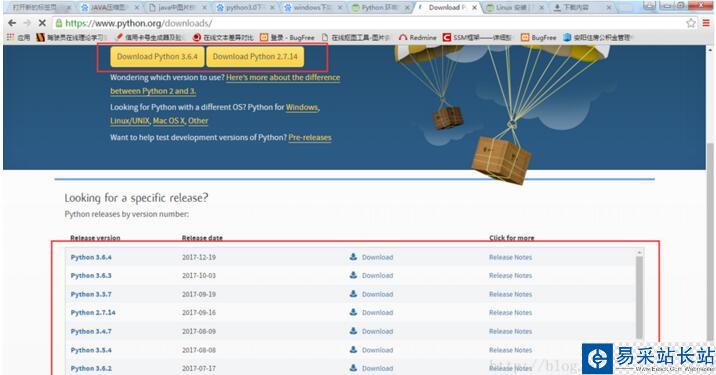Open the 在线抠图工具 bookmark

[356, 37]
